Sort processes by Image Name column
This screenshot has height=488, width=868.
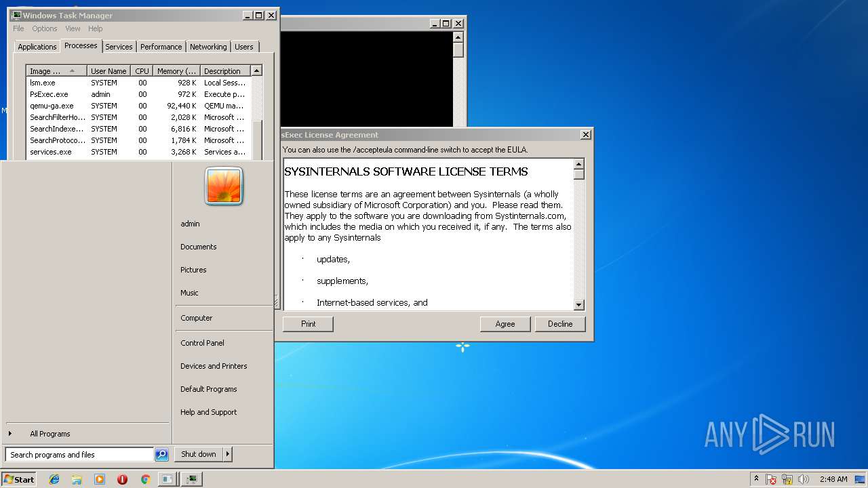coord(56,71)
